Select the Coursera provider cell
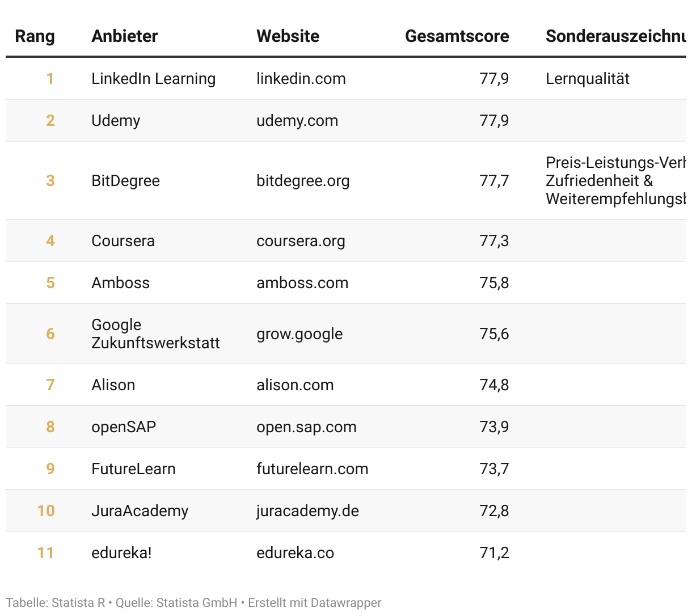 [123, 241]
